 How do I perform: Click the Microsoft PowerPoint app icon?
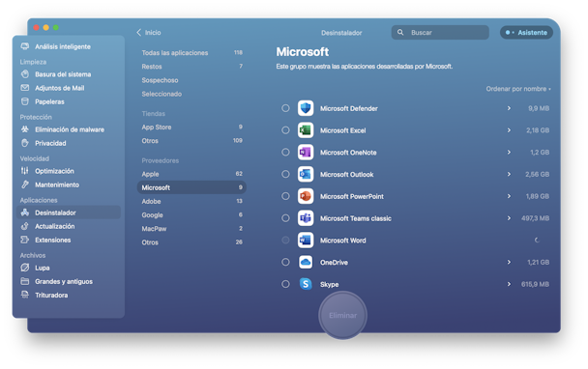click(306, 196)
